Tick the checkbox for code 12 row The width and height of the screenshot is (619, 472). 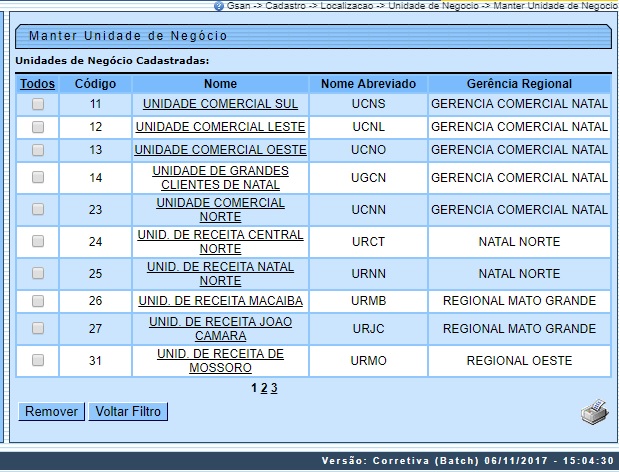38,127
